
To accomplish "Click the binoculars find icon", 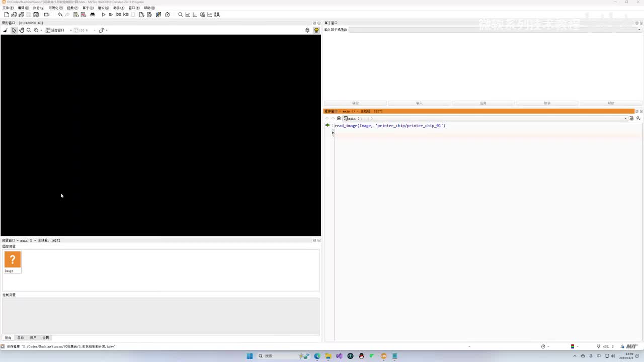I will (x=93, y=15).
